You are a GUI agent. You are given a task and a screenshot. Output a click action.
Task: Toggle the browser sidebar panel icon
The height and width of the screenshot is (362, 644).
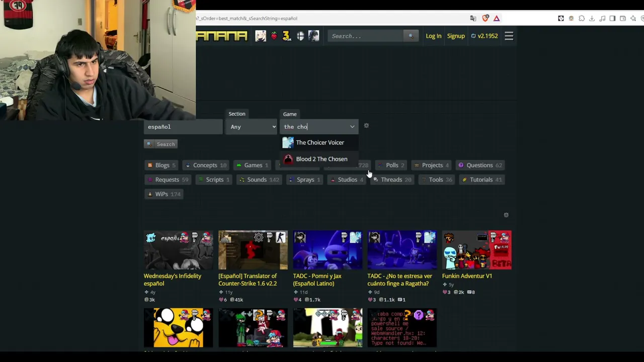612,19
